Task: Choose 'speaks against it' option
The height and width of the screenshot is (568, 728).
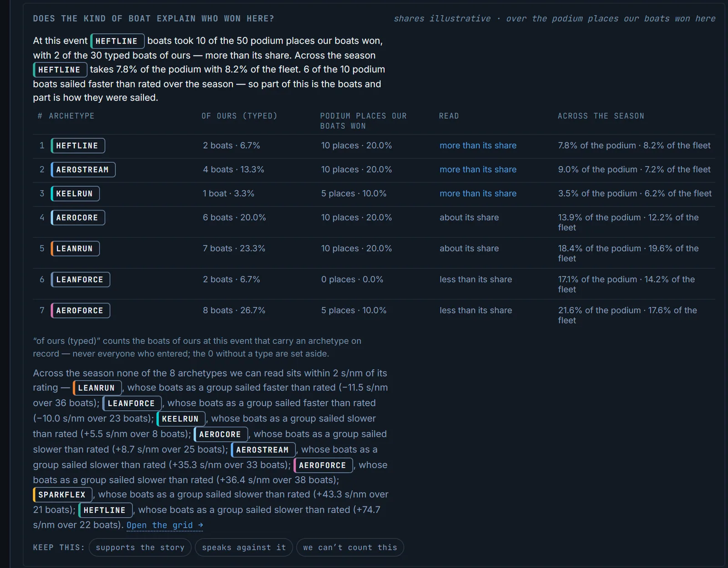Action: pos(244,548)
